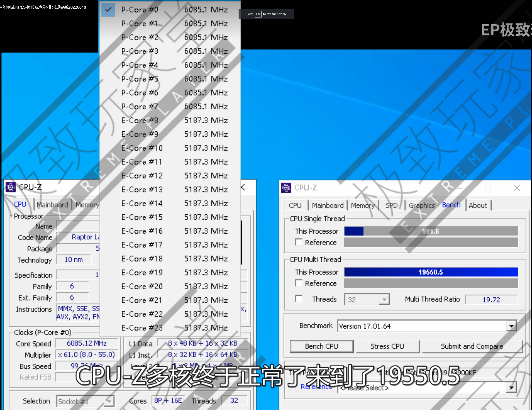Toggle the Threads checkbox

(299, 299)
